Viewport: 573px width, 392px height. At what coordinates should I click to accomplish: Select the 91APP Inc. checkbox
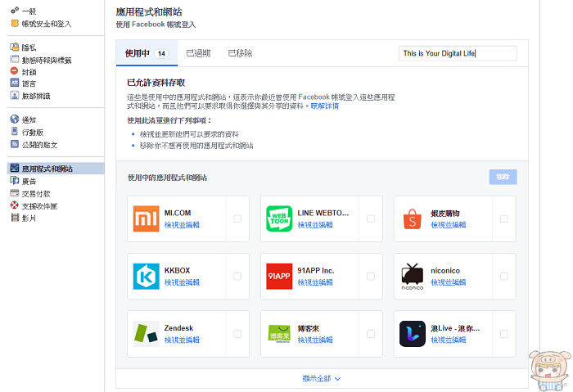[371, 276]
